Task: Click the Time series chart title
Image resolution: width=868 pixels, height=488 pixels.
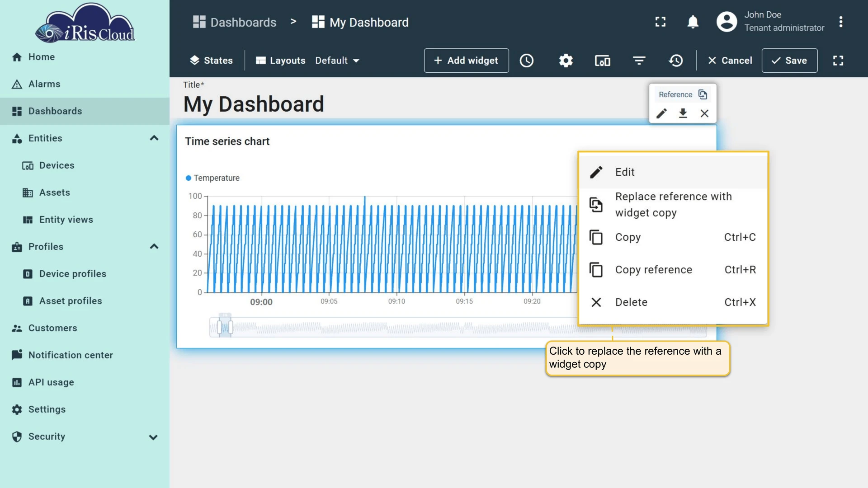Action: [x=227, y=141]
